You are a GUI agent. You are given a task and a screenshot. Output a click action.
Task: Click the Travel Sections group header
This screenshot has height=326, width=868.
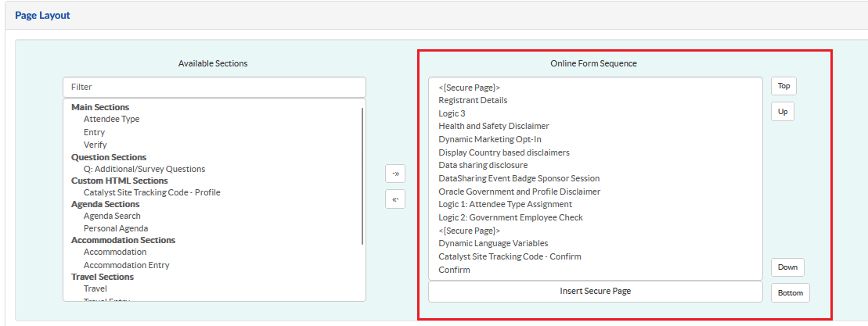coord(103,277)
